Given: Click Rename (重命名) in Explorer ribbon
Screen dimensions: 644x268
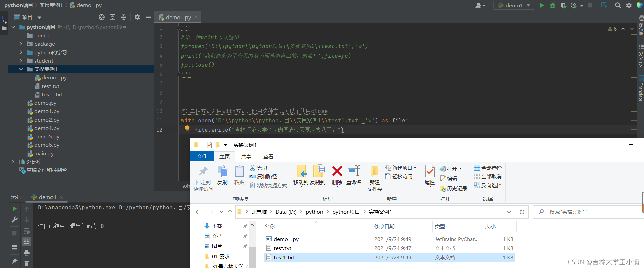Looking at the screenshot, I should coord(354,175).
